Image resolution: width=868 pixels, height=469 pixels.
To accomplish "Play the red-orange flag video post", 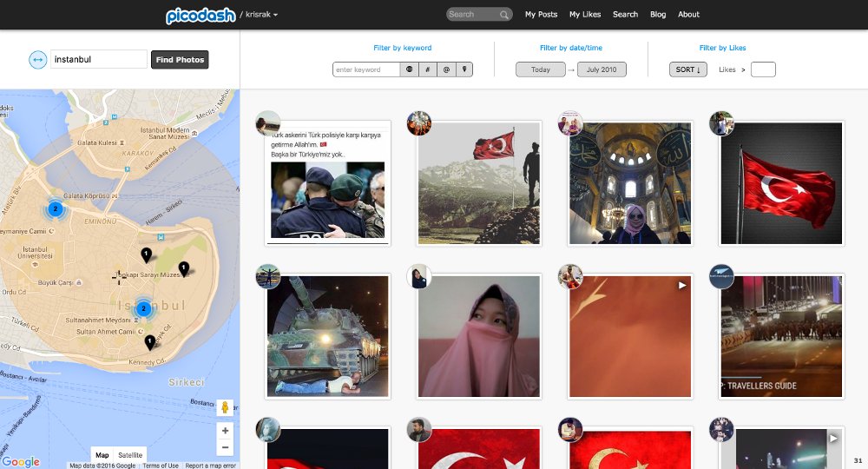I will [x=630, y=336].
